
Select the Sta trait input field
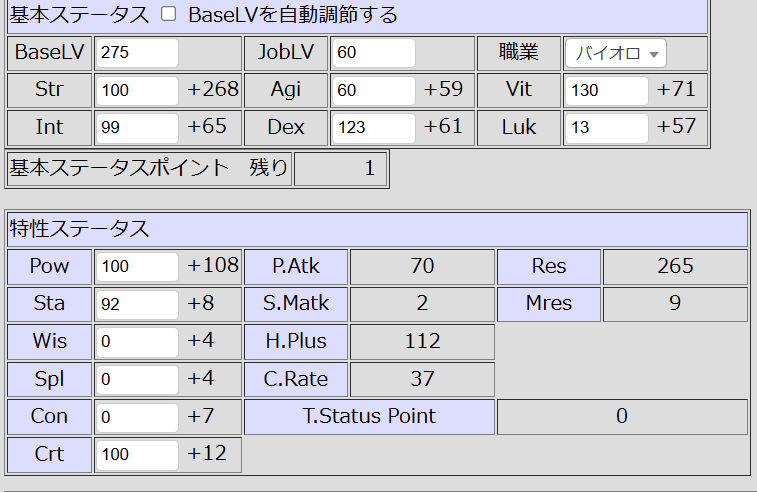[x=136, y=304]
